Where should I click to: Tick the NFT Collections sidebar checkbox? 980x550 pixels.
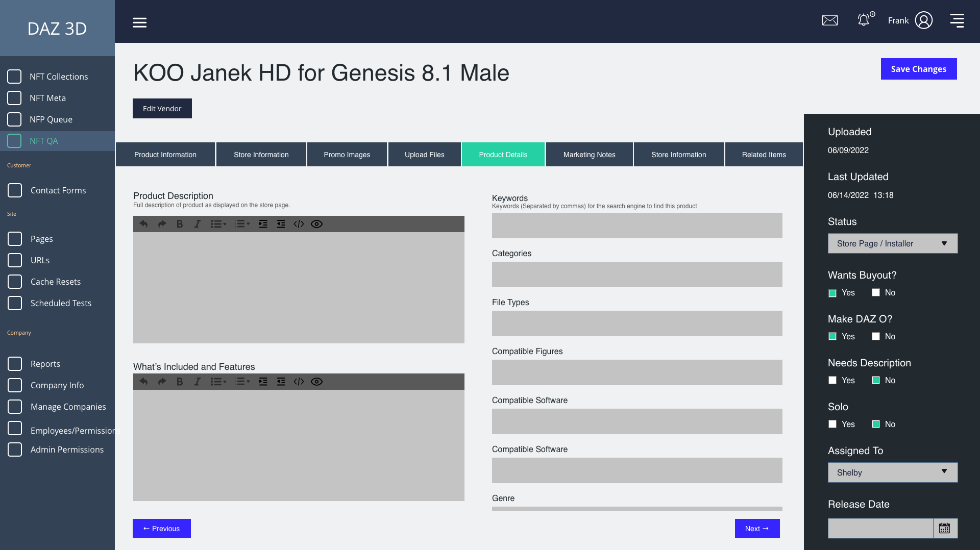14,77
